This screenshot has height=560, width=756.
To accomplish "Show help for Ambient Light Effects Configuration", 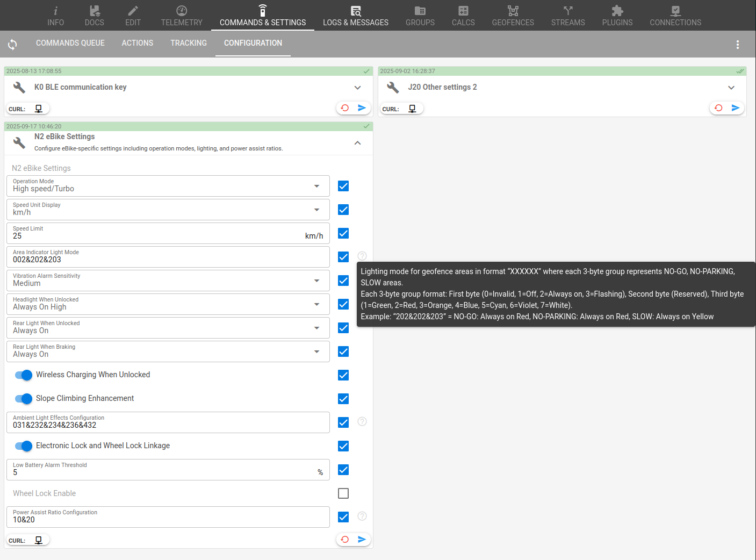I will click(x=362, y=422).
